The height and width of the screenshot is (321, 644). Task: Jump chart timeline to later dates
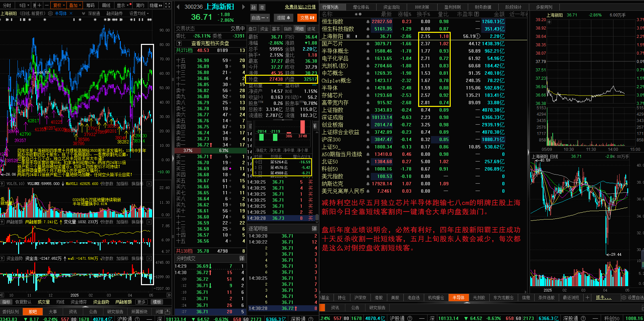[x=169, y=295]
